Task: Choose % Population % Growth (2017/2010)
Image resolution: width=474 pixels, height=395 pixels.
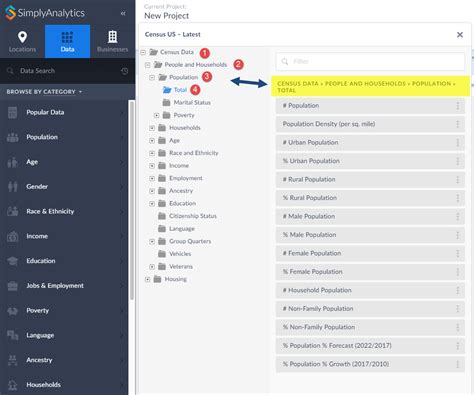Action: pyautogui.click(x=370, y=364)
